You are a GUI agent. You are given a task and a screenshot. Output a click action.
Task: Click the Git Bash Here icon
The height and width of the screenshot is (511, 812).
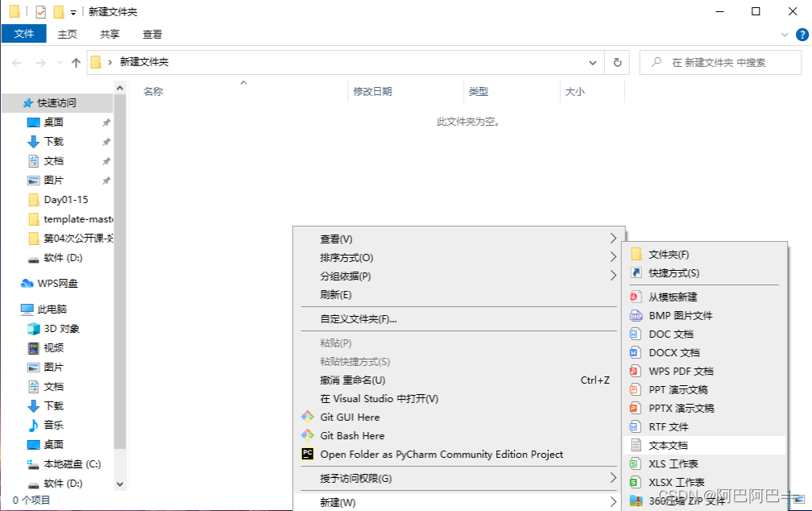[x=308, y=435]
